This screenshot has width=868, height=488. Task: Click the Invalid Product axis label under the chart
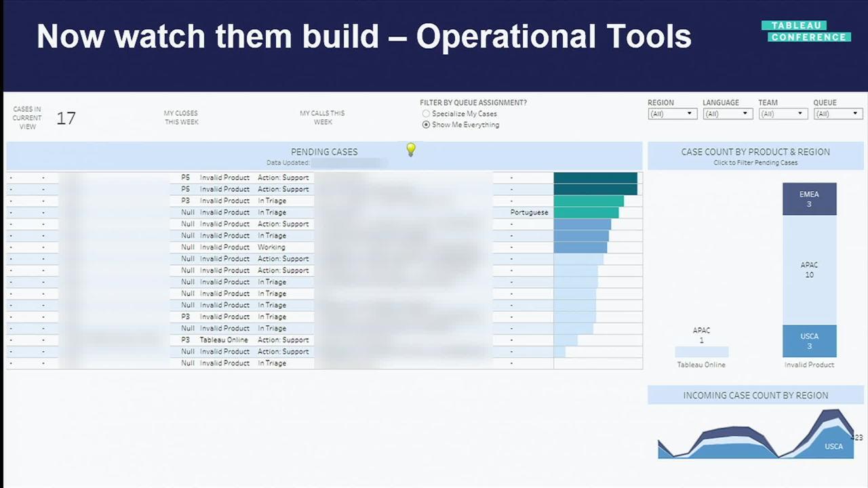809,365
